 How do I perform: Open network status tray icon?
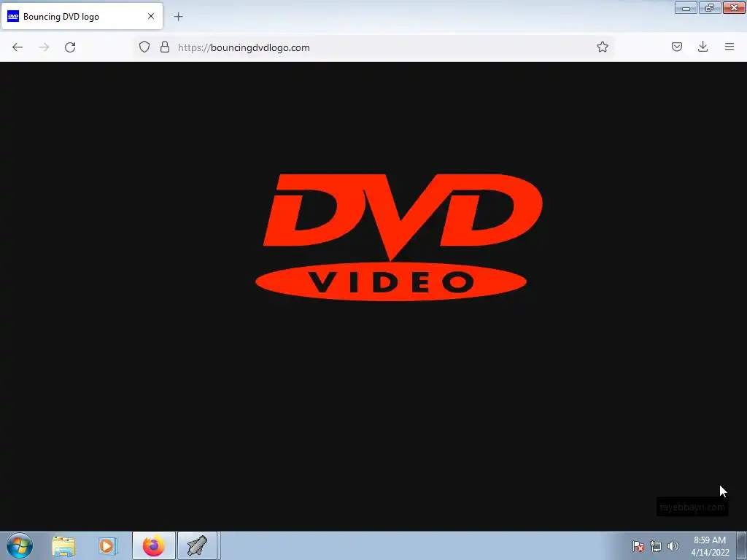coord(656,546)
